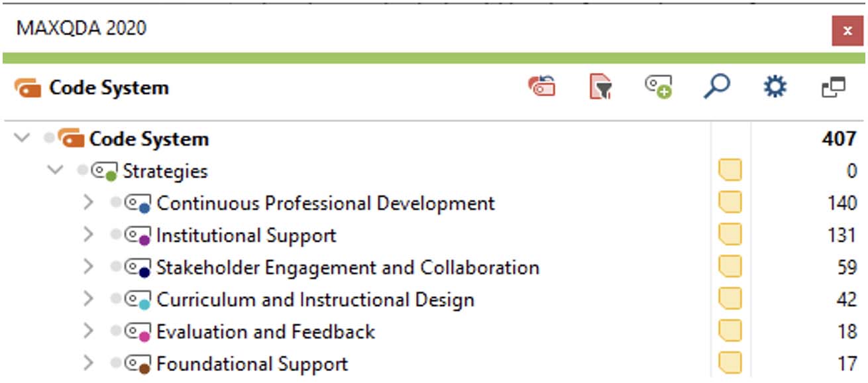
Task: Collapse the Strategies code branch
Action: [55, 171]
